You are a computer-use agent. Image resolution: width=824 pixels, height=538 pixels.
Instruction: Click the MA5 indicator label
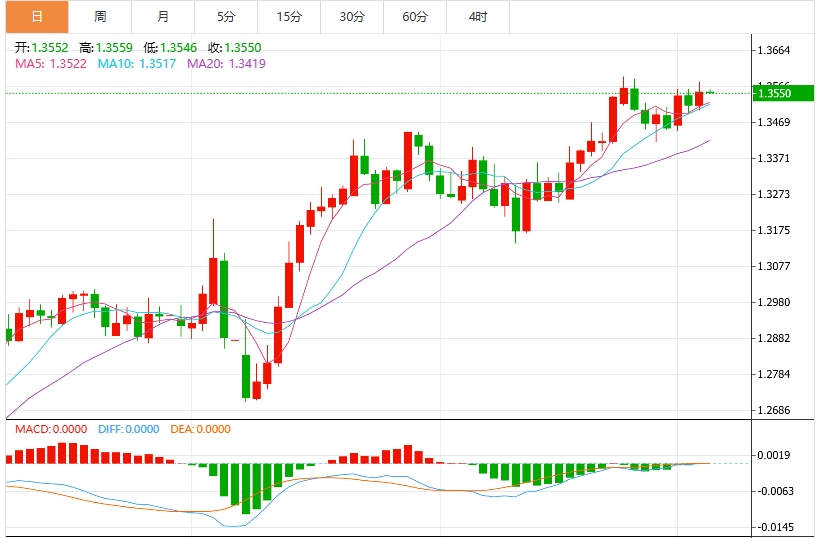[x=50, y=63]
